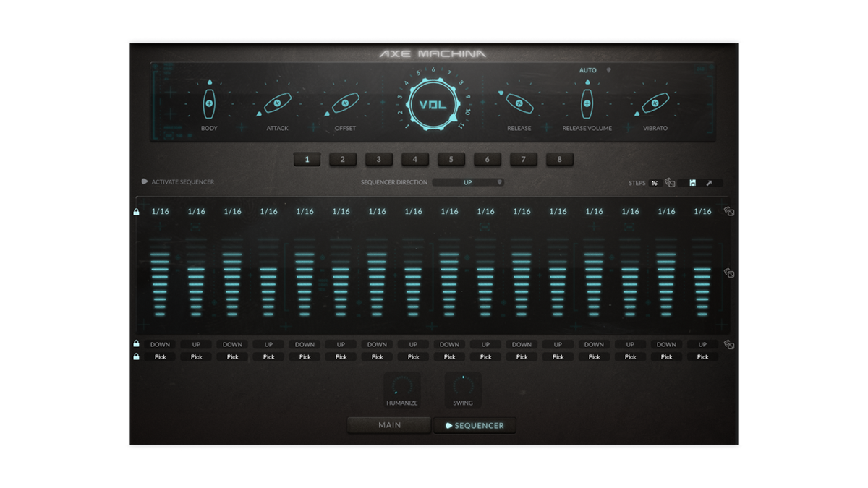The image size is (868, 488).
Task: Click the floppy disk save pattern icon
Action: 692,183
